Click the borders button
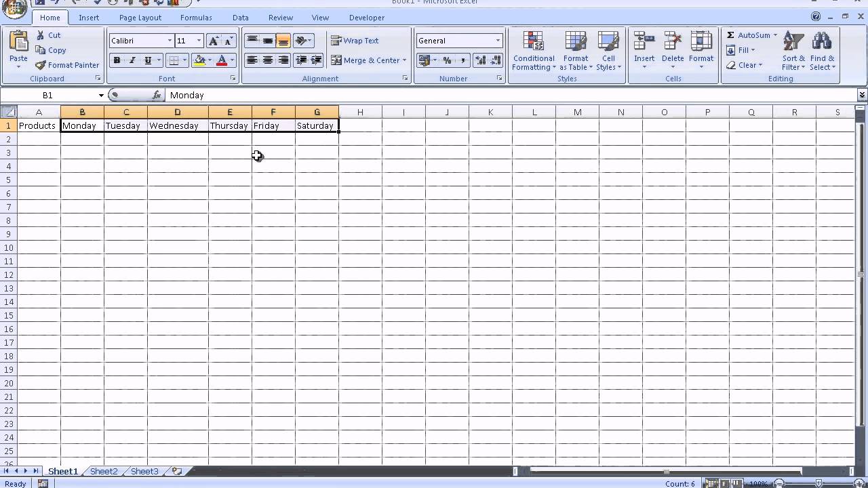868x488 pixels. (x=174, y=60)
